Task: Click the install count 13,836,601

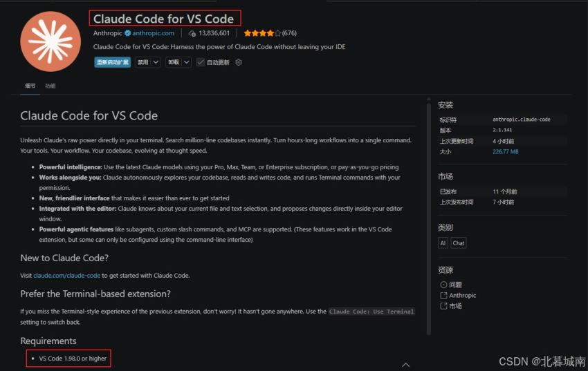Action: 214,33
